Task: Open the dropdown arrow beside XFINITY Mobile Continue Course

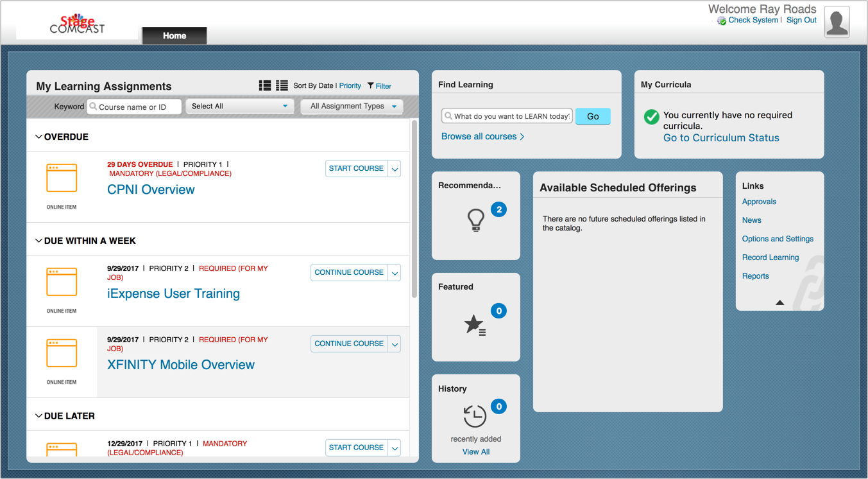Action: pos(395,344)
